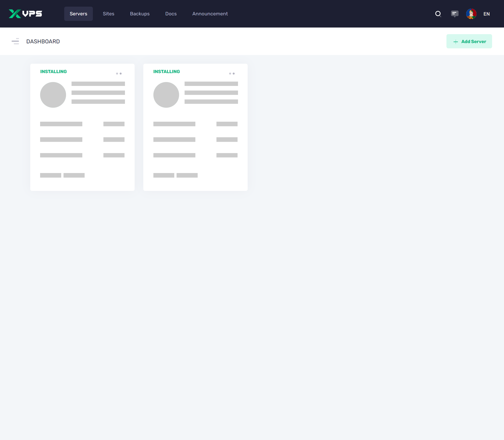Select the Servers navigation item
The height and width of the screenshot is (440, 504).
pos(78,14)
